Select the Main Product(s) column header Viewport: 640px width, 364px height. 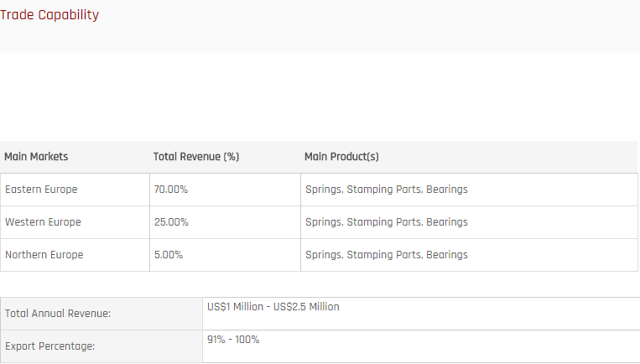pyautogui.click(x=341, y=157)
